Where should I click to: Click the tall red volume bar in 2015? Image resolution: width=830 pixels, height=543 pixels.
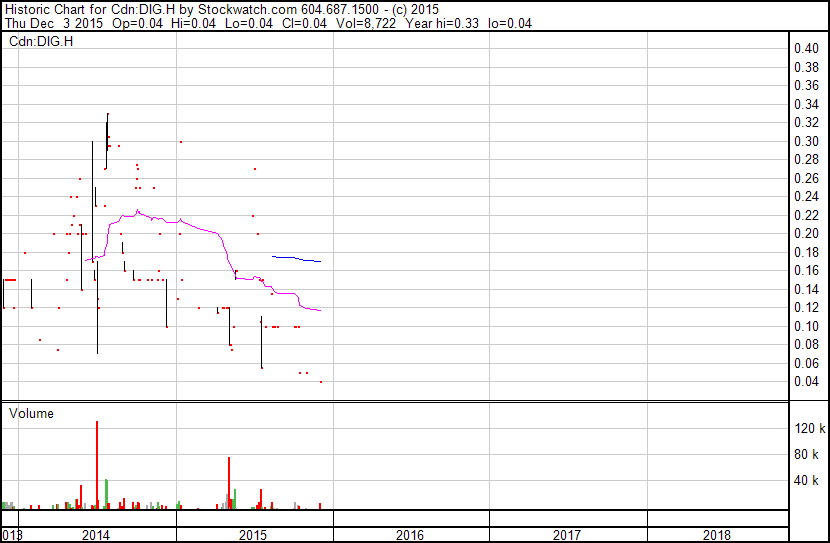(229, 483)
